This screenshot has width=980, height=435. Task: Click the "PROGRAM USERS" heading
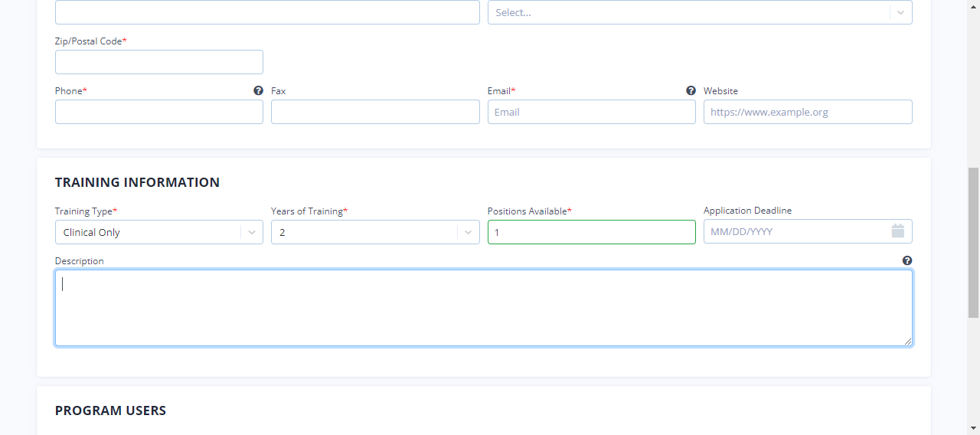(110, 410)
